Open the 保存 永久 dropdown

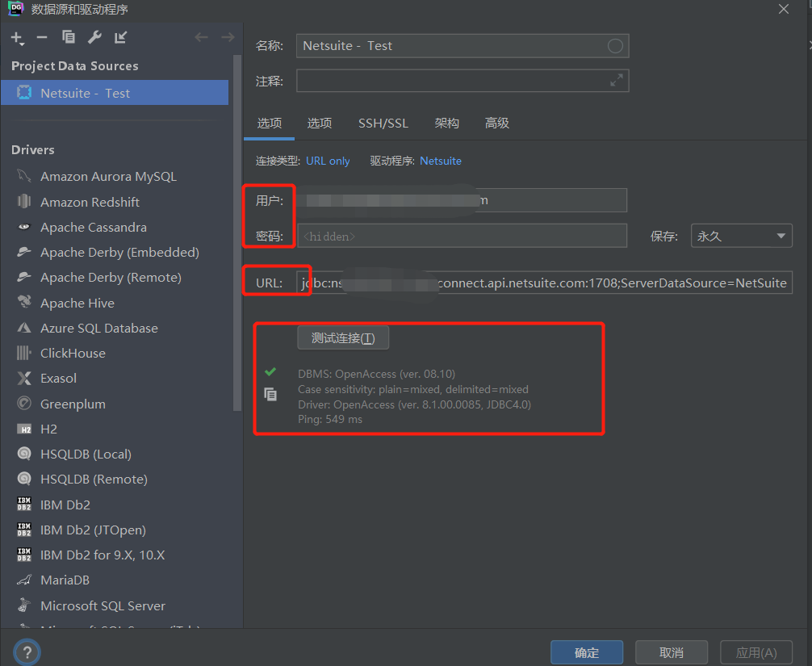point(741,237)
